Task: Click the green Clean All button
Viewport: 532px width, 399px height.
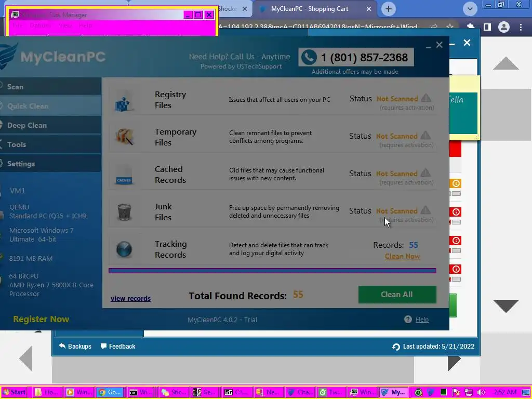Action: (397, 295)
